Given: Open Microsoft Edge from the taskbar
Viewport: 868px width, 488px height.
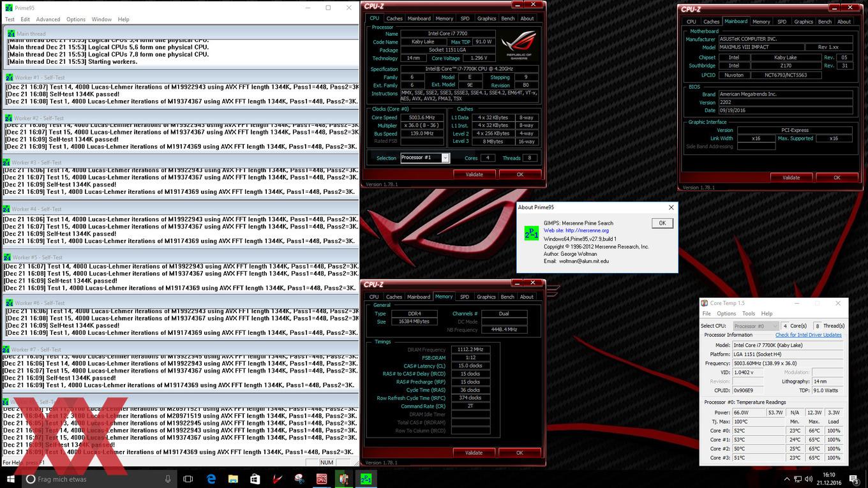Looking at the screenshot, I should point(211,479).
